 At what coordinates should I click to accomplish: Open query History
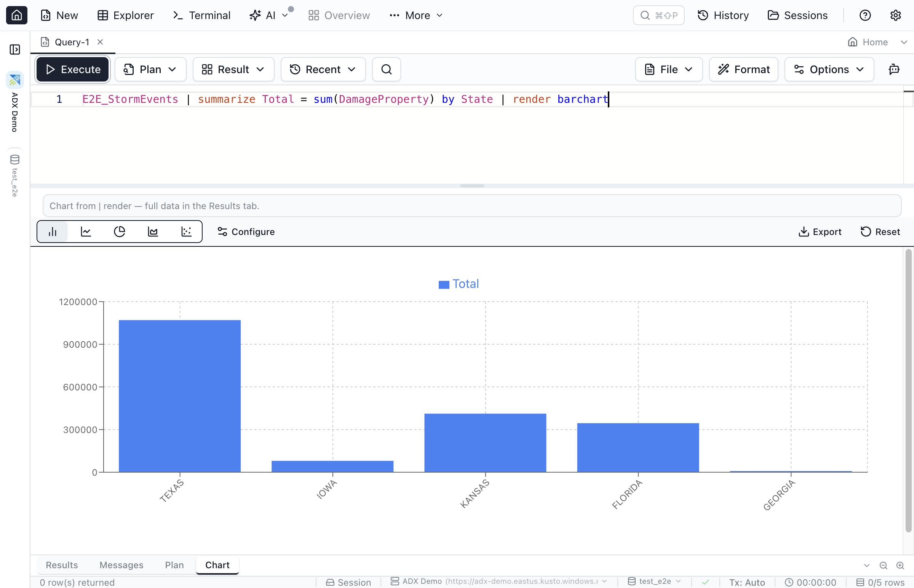coord(723,15)
